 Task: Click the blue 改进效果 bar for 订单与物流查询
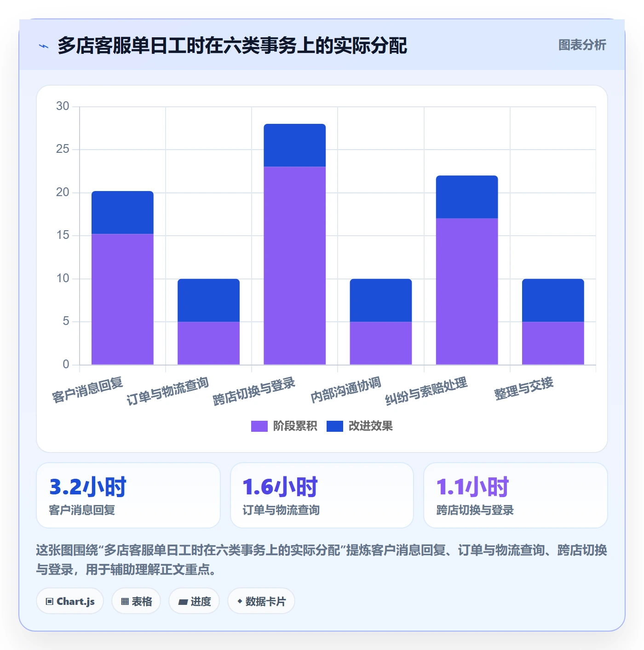click(208, 300)
